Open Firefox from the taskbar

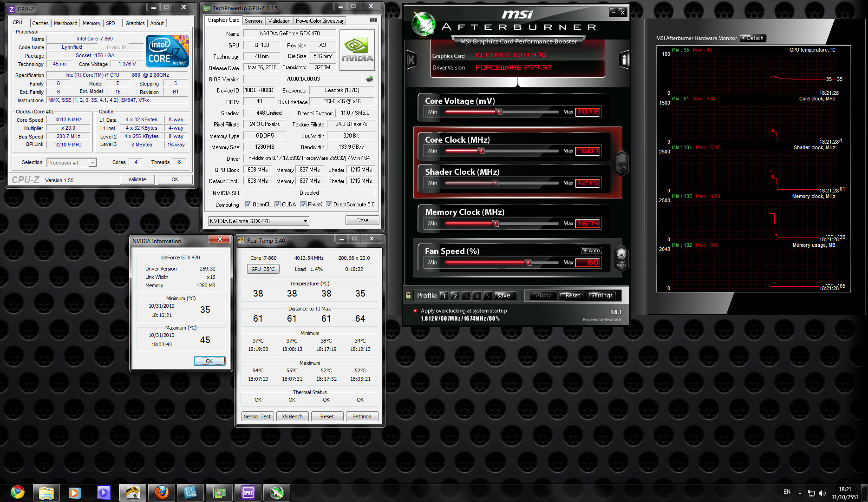pos(161,492)
